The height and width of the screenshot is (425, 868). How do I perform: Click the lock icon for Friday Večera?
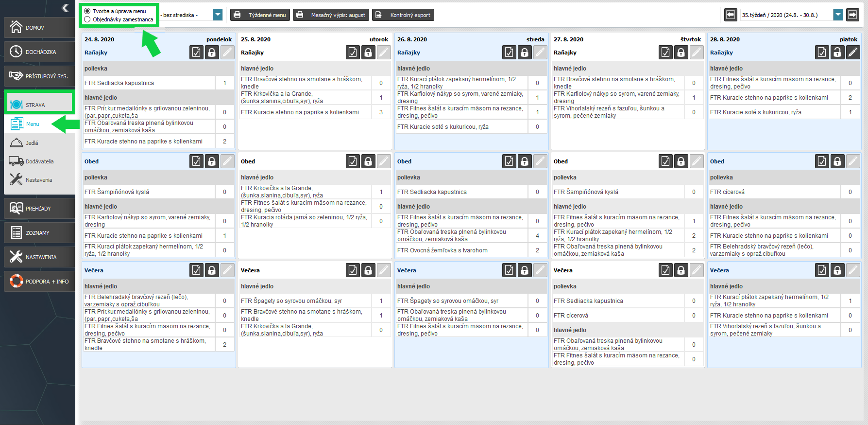click(837, 270)
